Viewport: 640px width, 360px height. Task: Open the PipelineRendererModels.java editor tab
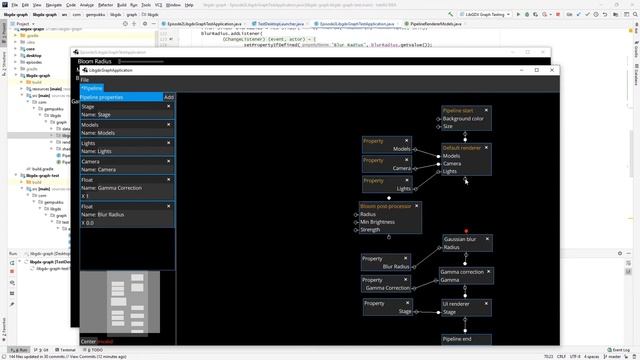[433, 24]
